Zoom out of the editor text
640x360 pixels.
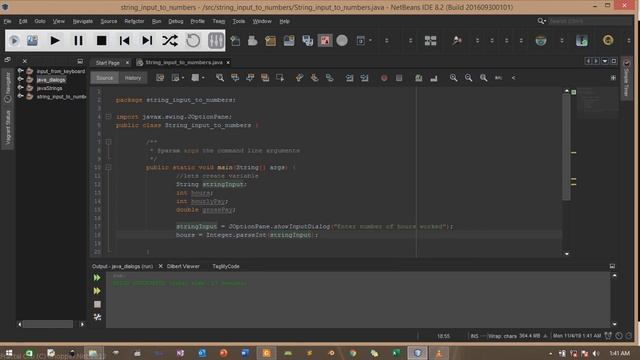click(x=469, y=78)
